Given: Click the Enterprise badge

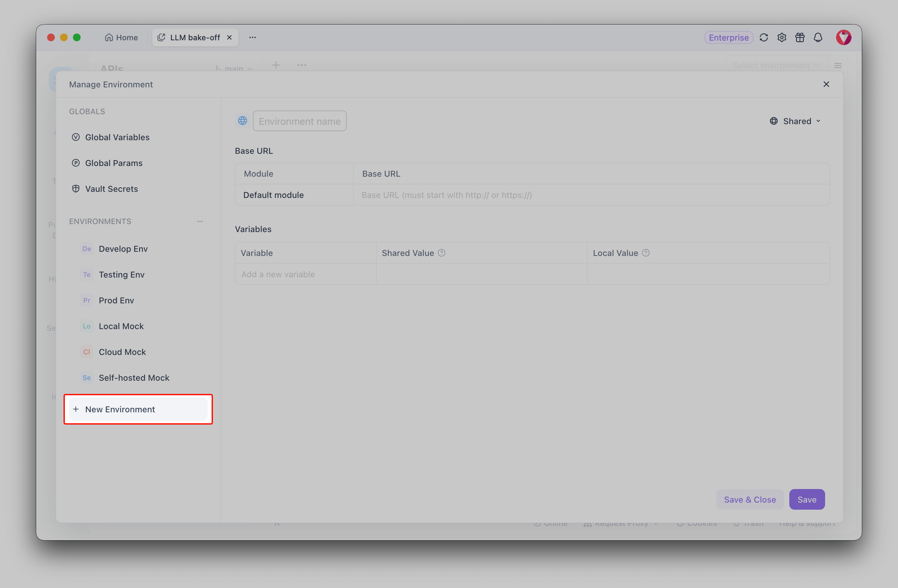Looking at the screenshot, I should click(728, 37).
